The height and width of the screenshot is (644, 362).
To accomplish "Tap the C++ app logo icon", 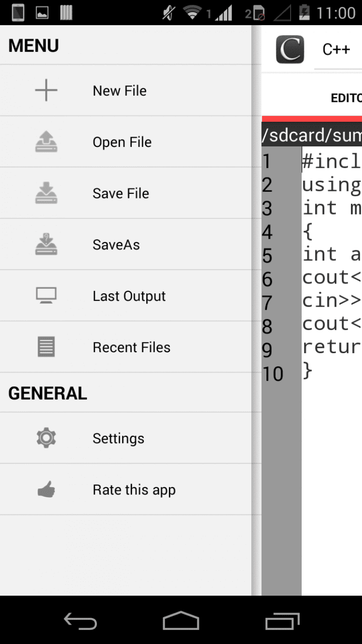I will tap(290, 49).
